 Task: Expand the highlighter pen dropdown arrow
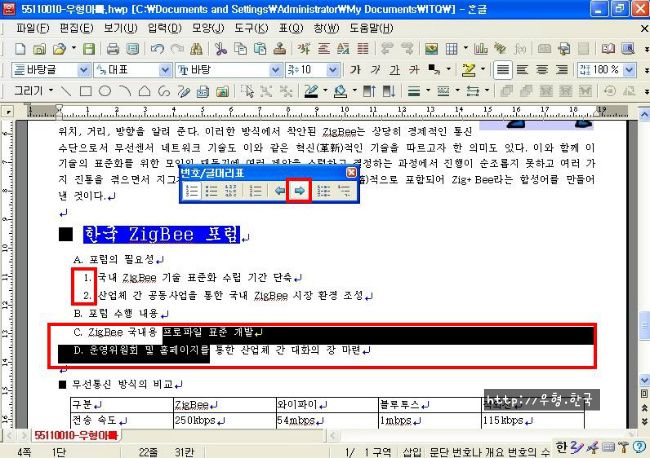point(483,69)
